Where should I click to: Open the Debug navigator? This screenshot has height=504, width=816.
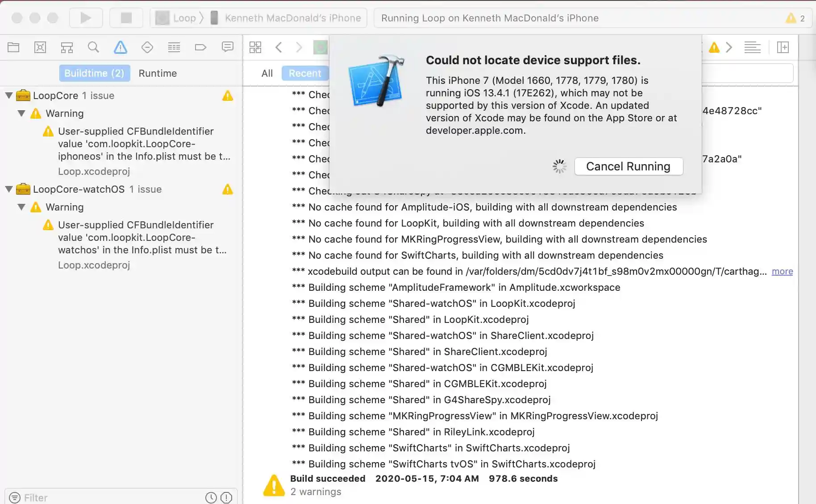174,47
